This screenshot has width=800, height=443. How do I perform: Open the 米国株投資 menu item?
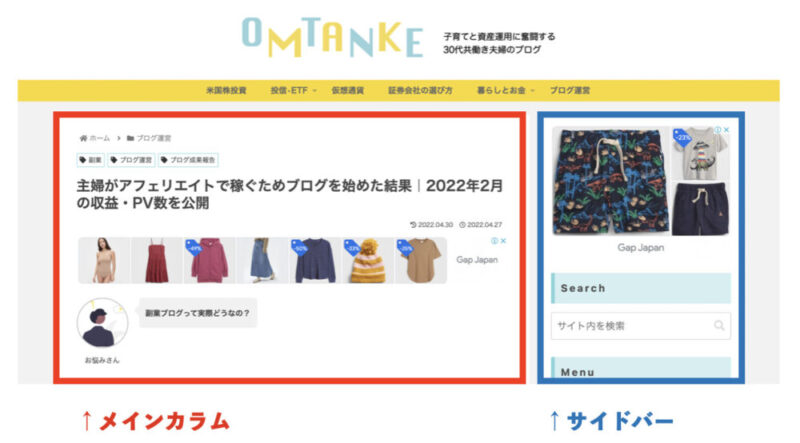(x=226, y=91)
